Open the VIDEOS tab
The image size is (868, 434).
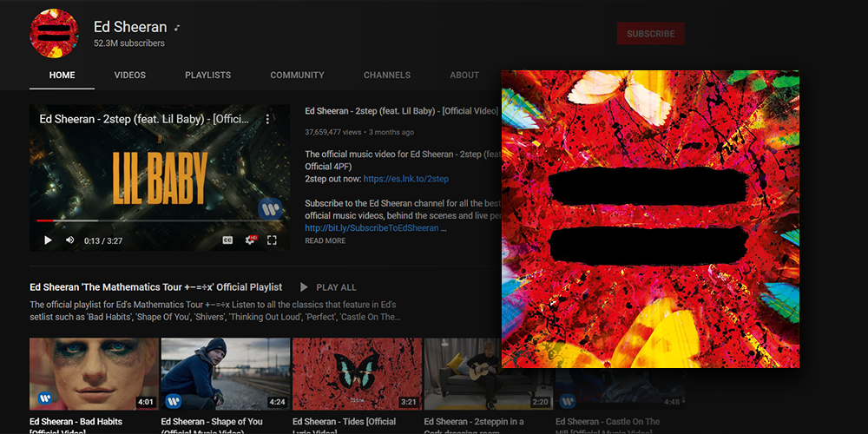130,76
